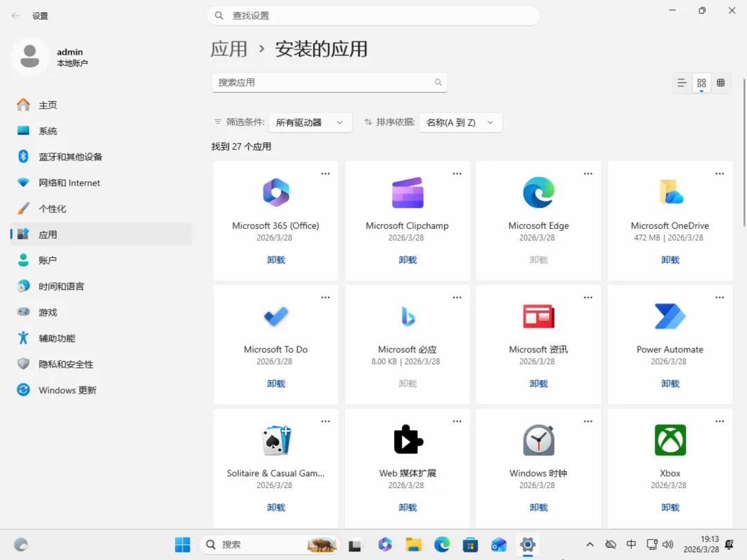Click the volume icon in system tray
Screen dimensions: 747x560
[668, 544]
